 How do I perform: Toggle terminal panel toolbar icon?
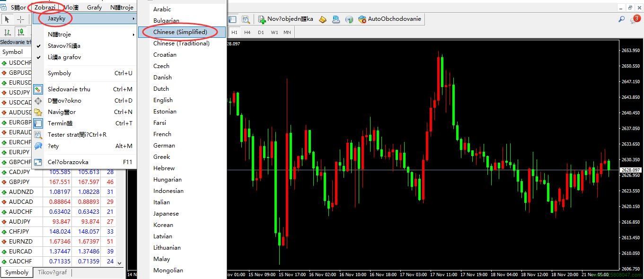[232, 19]
